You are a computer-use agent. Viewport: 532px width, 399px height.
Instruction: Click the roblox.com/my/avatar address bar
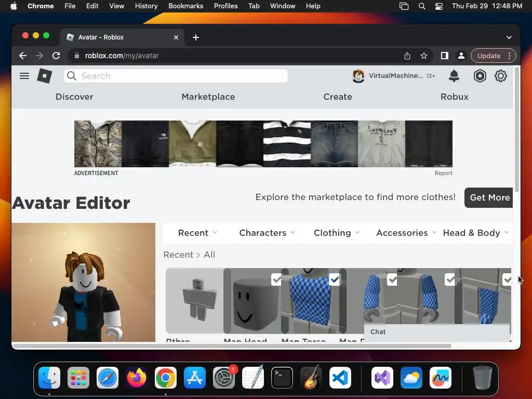pyautogui.click(x=234, y=56)
